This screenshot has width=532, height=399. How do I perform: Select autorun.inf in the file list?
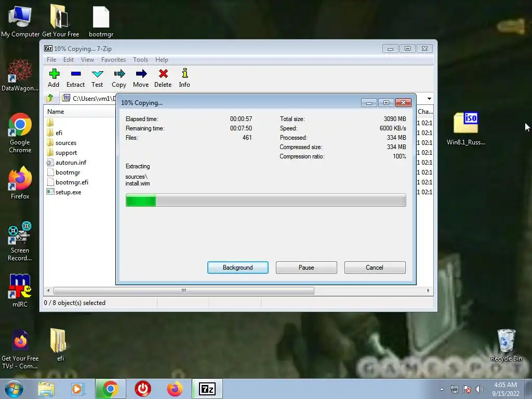pos(71,163)
